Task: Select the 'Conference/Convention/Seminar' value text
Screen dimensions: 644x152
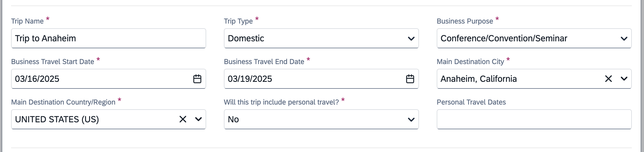Action: tap(504, 38)
